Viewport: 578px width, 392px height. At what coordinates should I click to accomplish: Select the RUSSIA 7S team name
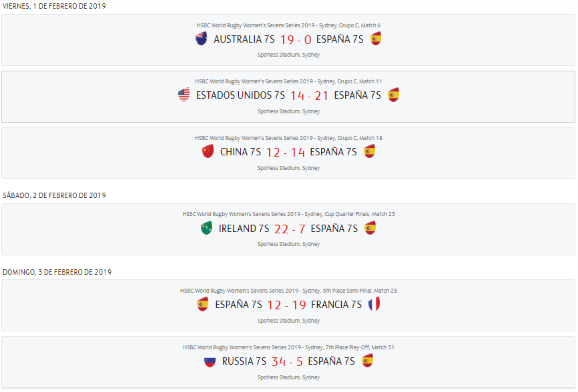(x=244, y=361)
